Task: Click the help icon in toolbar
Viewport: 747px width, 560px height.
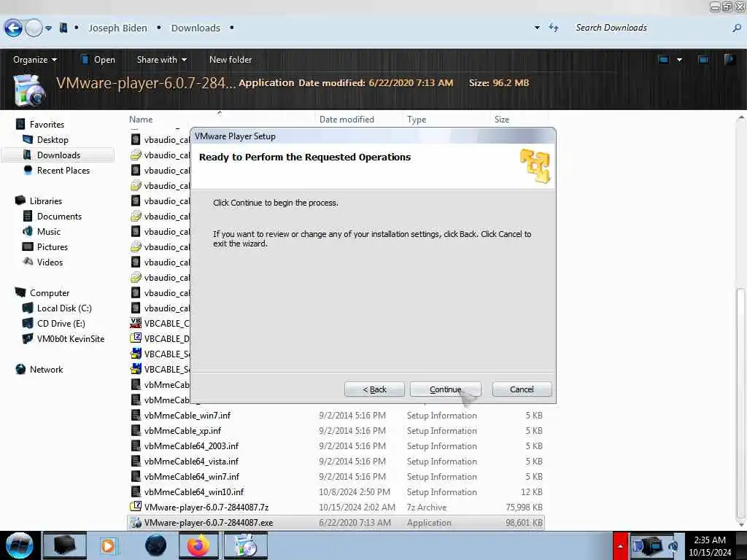Action: coord(729,60)
